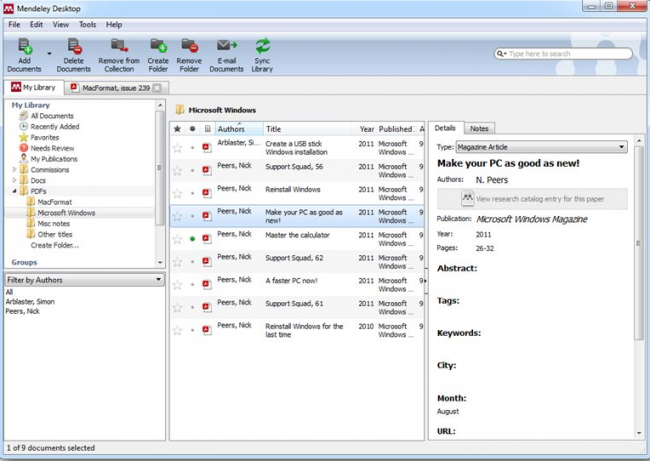650x461 pixels.
Task: Expand the Docs folder
Action: [15, 180]
